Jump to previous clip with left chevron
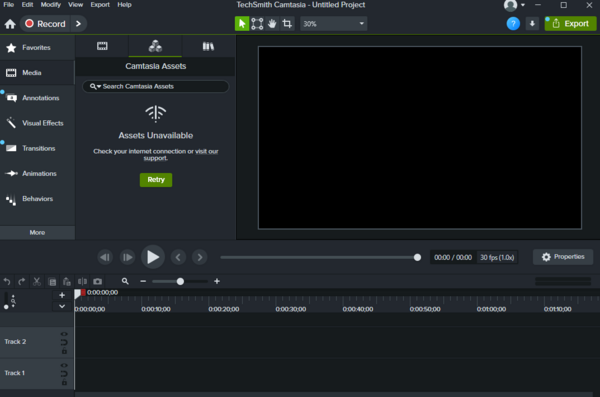Viewport: 600px width, 397px height. 178,257
